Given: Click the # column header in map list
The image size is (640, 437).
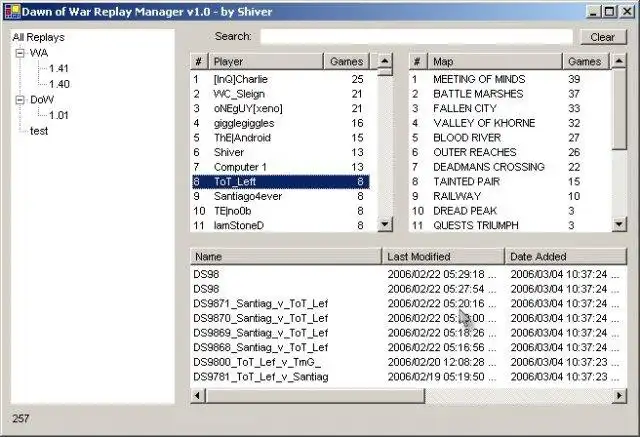Looking at the screenshot, I should click(418, 62).
